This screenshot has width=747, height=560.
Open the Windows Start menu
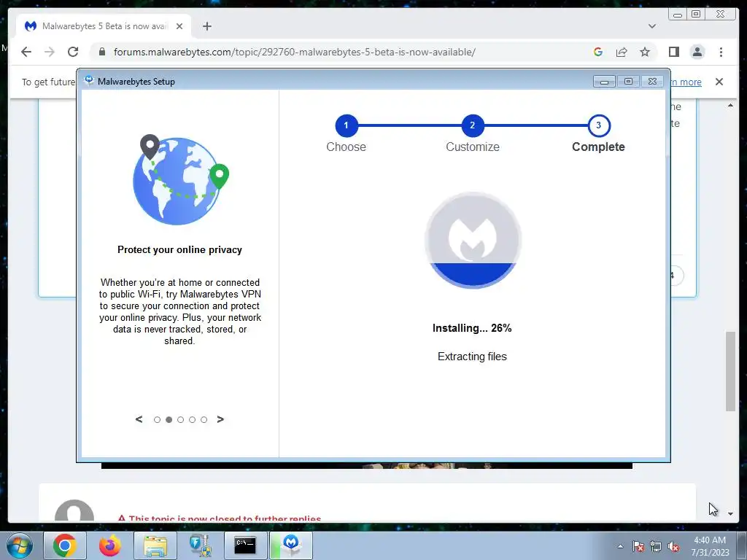[19, 545]
